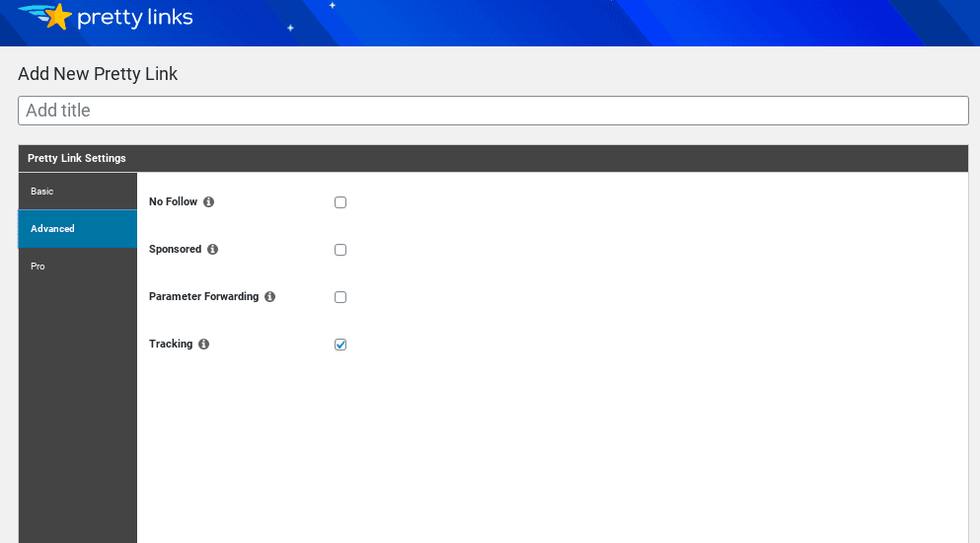Viewport: 980px width, 543px height.
Task: Switch to the Basic settings tab
Action: point(78,192)
